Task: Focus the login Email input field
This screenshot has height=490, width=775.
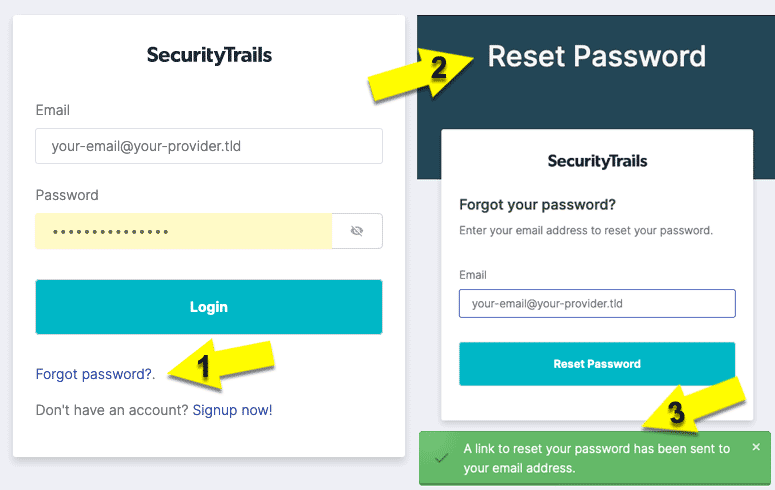Action: [x=209, y=146]
